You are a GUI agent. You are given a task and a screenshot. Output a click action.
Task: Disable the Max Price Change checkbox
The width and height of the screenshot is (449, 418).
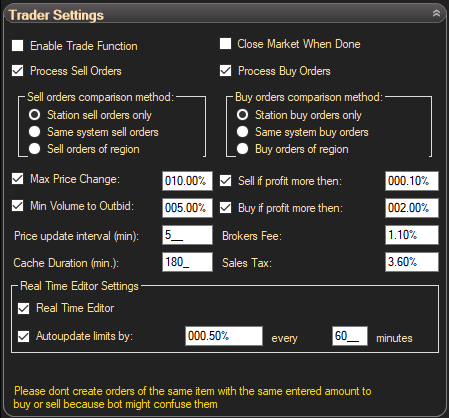click(17, 179)
